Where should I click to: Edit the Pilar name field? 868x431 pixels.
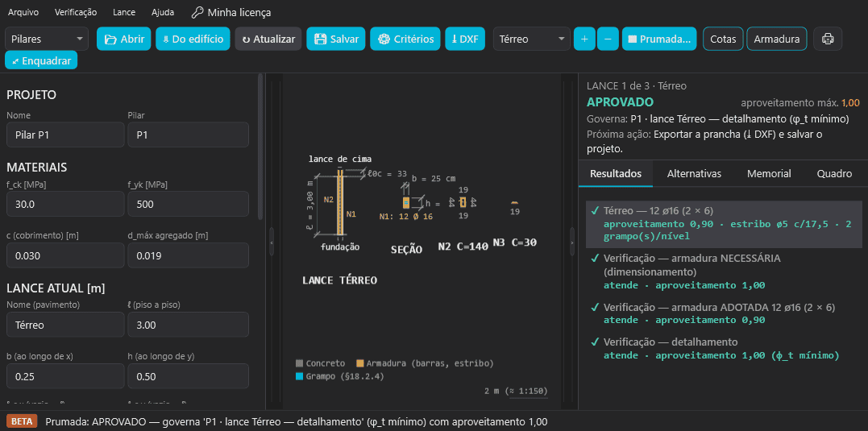pos(189,135)
